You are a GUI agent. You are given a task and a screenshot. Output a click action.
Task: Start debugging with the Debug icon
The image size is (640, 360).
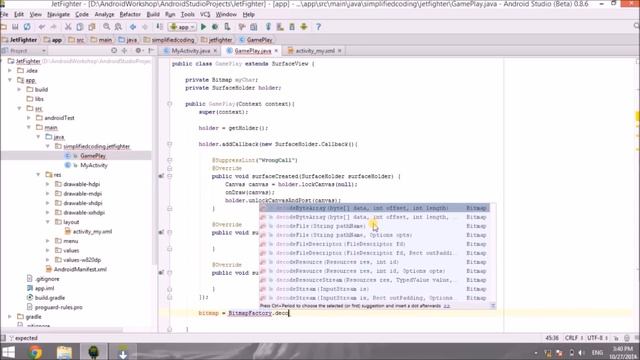click(215, 27)
